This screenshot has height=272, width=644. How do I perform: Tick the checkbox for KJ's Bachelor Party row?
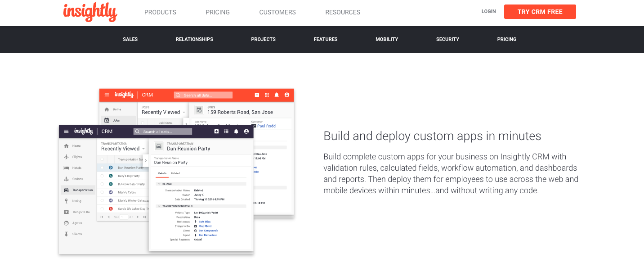pos(102,184)
